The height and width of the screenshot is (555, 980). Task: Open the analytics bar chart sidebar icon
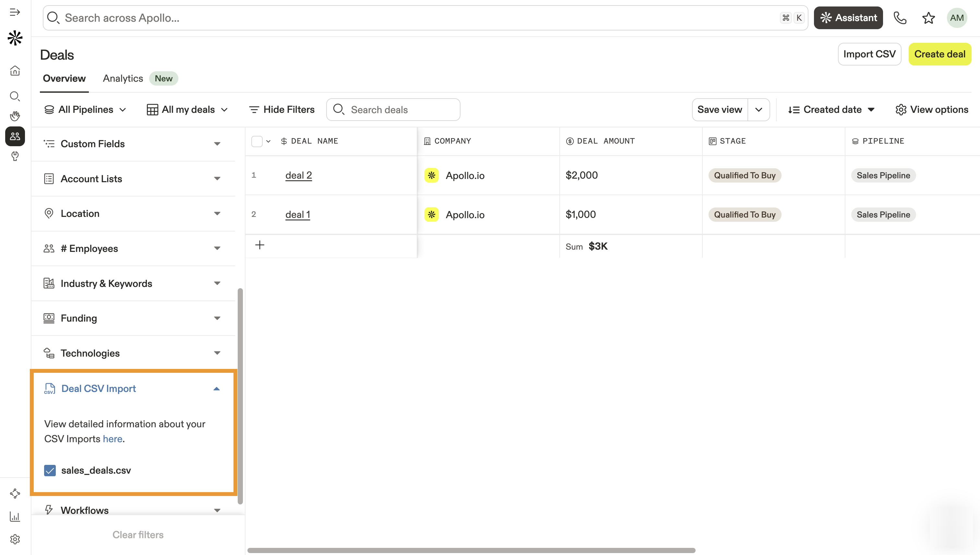(15, 517)
